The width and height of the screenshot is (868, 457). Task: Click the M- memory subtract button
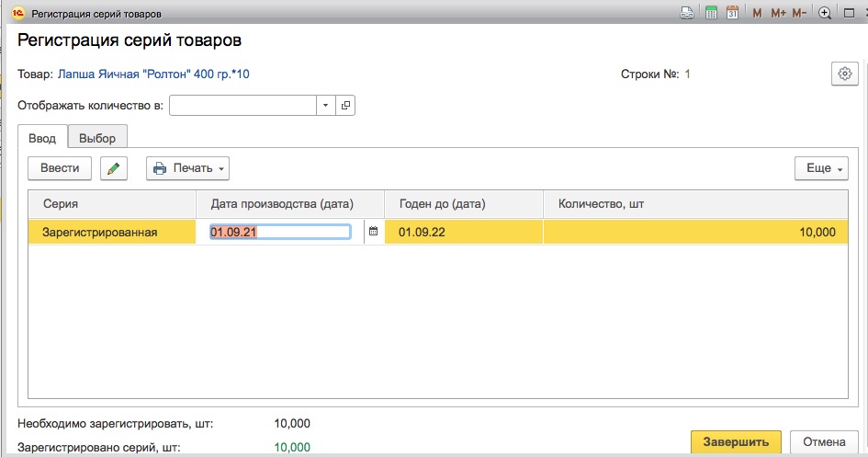tap(799, 13)
